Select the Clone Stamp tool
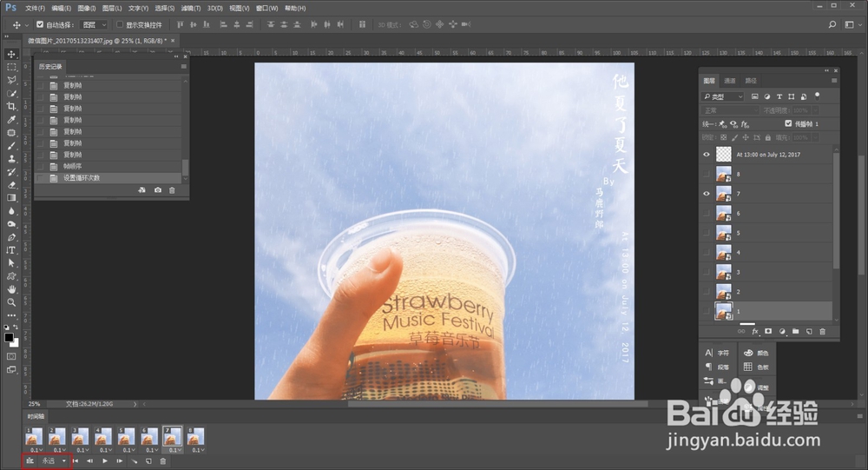 point(11,159)
